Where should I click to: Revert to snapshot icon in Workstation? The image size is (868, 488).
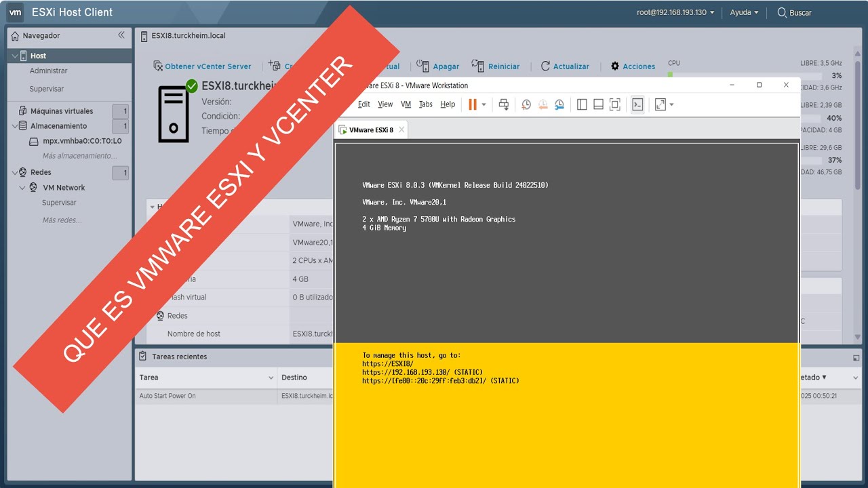point(543,104)
